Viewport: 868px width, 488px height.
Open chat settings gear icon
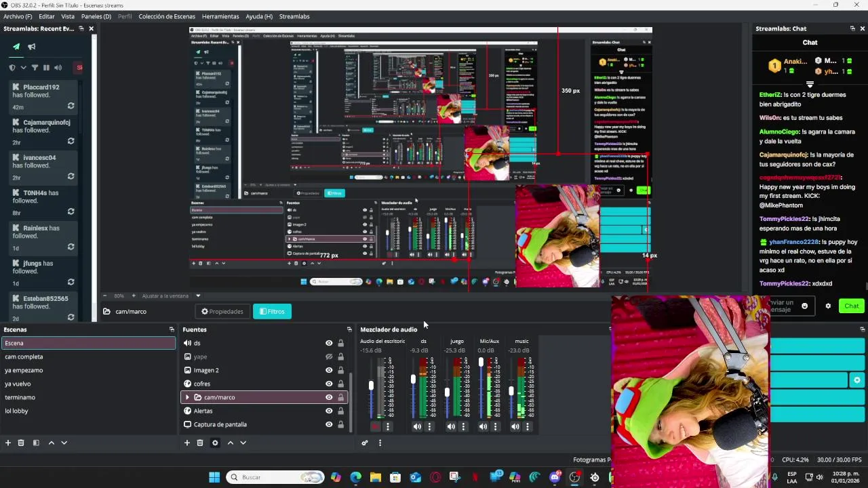click(x=828, y=306)
